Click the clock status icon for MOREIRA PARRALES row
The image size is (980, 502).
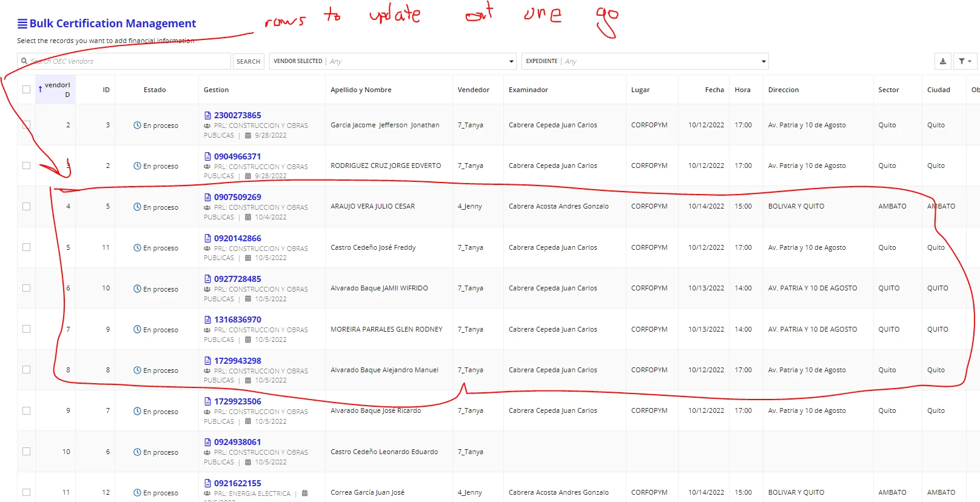pyautogui.click(x=137, y=329)
